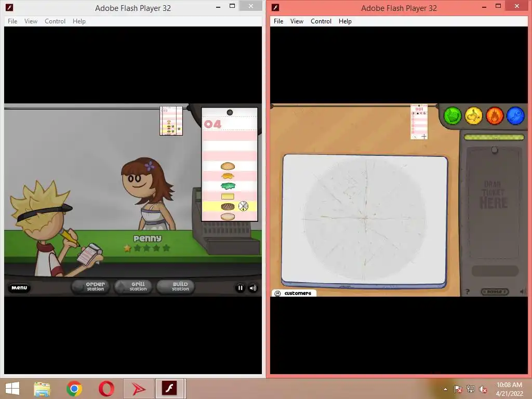
Task: Click the muted volume icon in system tray
Action: tap(483, 389)
